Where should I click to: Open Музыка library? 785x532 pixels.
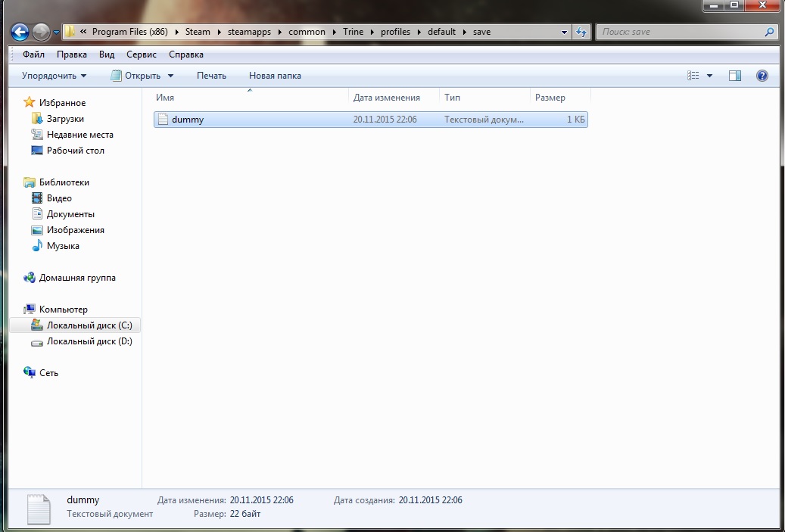pyautogui.click(x=63, y=246)
